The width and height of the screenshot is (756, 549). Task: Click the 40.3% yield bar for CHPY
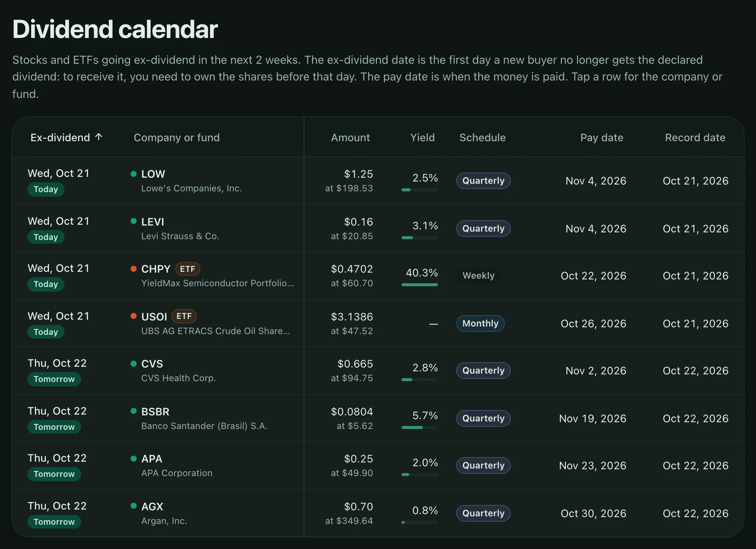[x=420, y=285]
